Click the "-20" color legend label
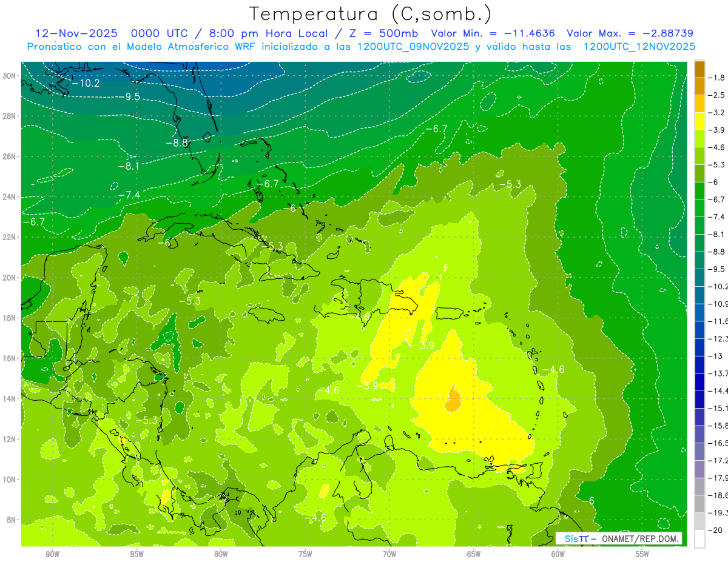 715,530
